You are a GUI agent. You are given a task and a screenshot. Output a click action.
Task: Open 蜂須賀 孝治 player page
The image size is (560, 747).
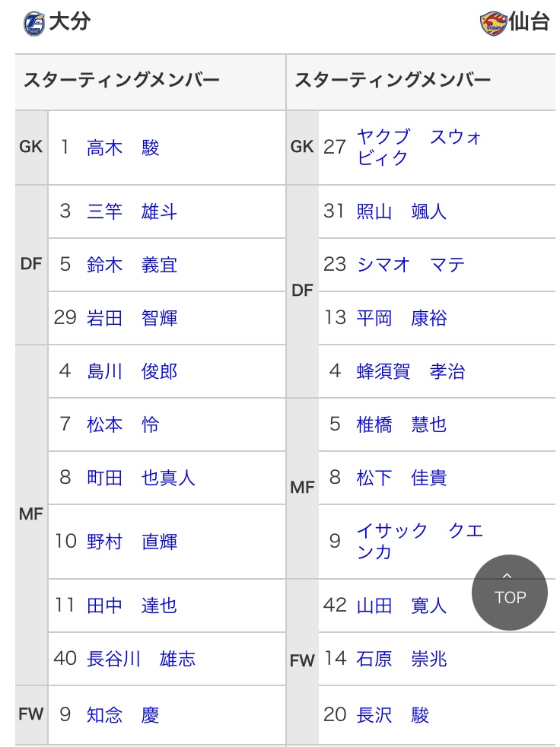click(411, 371)
